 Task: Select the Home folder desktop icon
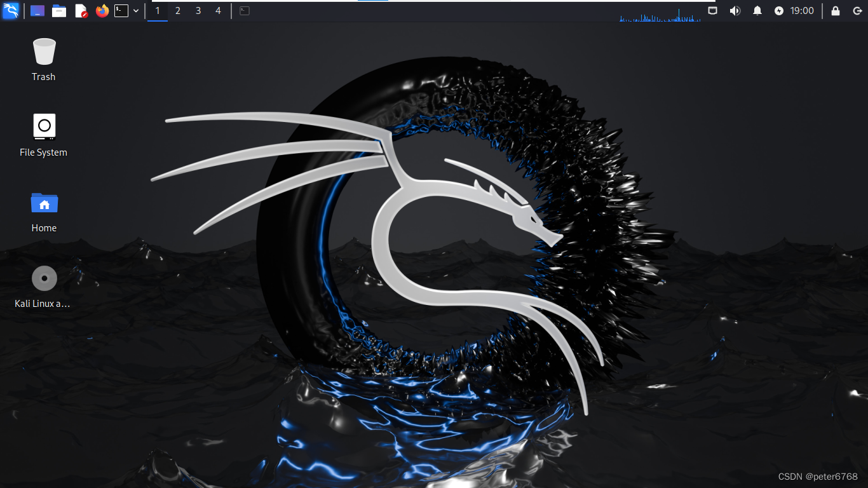[44, 203]
